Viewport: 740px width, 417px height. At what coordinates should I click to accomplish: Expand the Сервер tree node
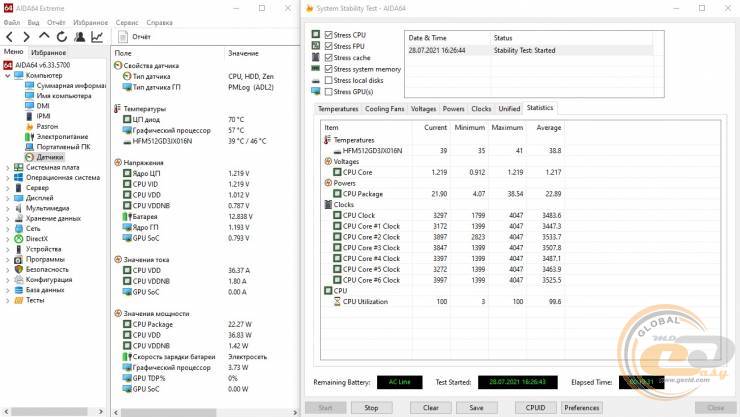[x=7, y=188]
